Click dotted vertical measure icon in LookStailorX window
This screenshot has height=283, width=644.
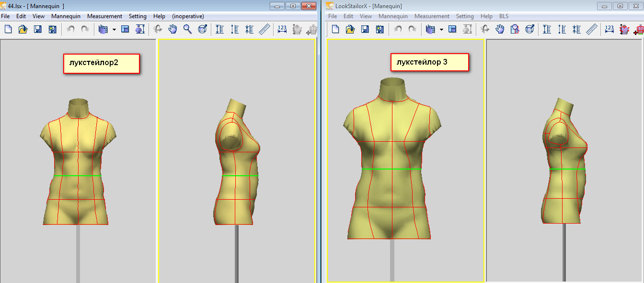[562, 29]
